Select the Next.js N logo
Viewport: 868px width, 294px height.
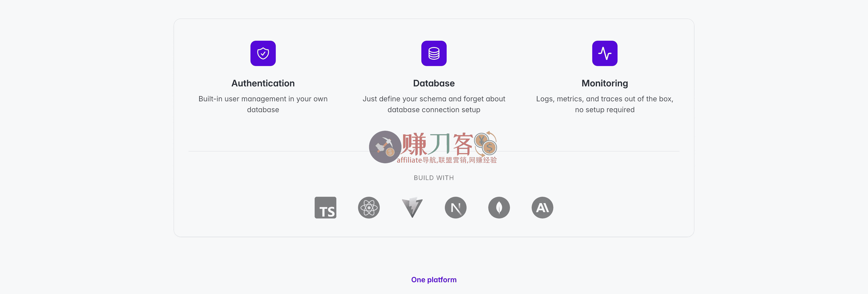pos(455,208)
